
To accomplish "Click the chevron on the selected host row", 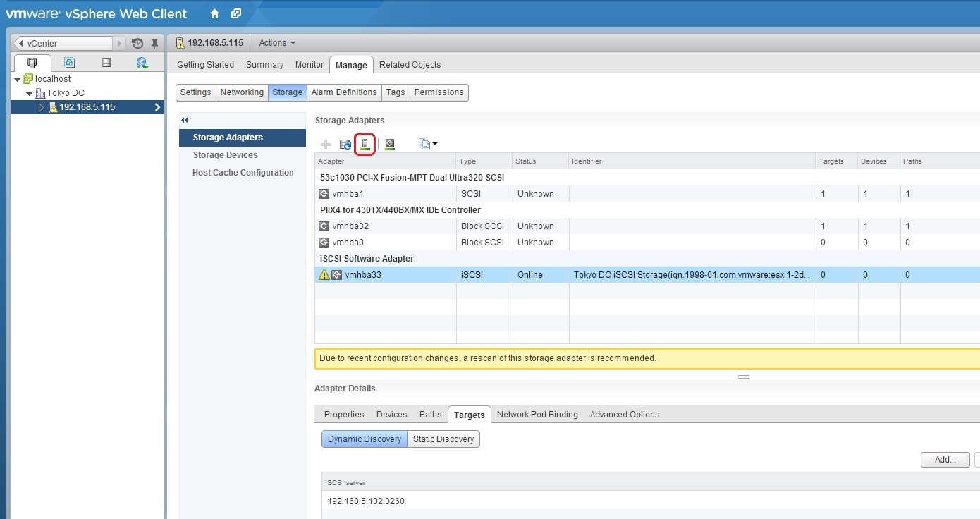I will pos(157,107).
